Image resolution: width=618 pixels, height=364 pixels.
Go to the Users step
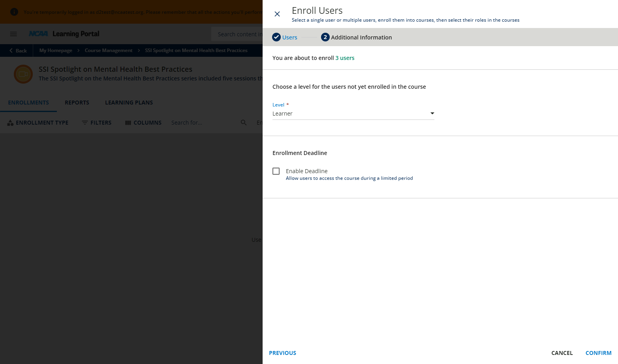[x=289, y=37]
